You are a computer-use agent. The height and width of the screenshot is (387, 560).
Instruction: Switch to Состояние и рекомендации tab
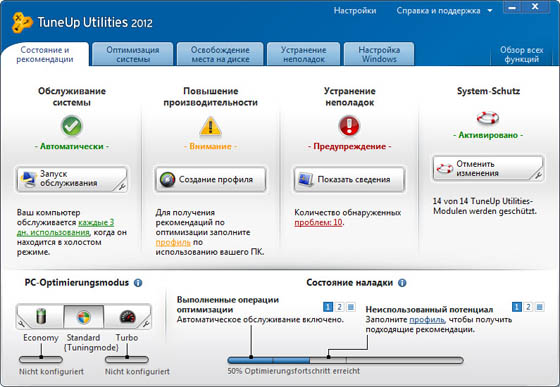pos(45,54)
